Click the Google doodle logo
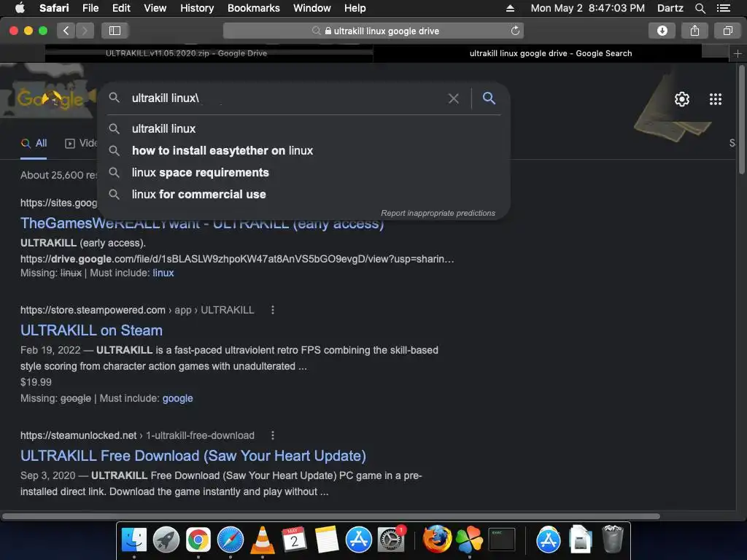Viewport: 747px width, 560px height. [50, 98]
